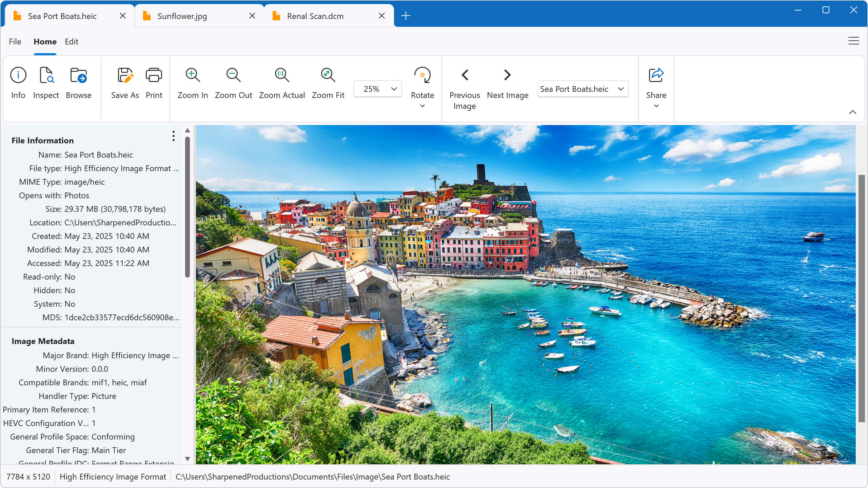Open the 25% zoom level dropdown
Viewport: 868px width, 488px height.
point(377,89)
